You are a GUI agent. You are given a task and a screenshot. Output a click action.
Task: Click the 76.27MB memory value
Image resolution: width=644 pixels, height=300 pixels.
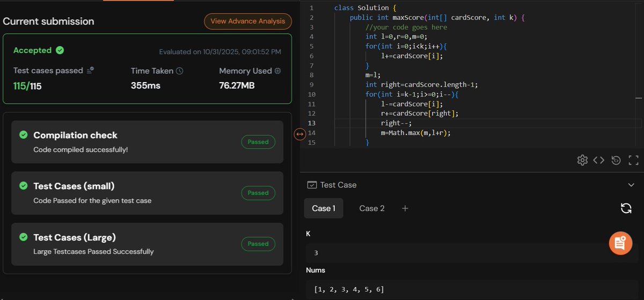click(237, 85)
